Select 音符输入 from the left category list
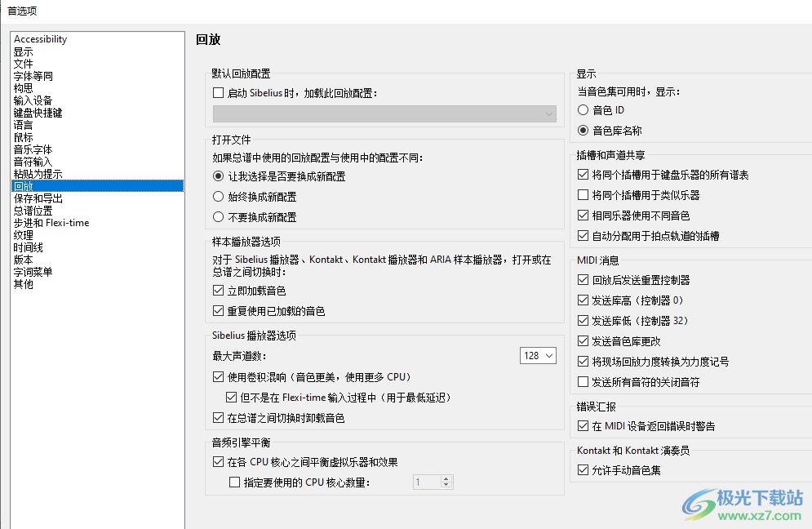This screenshot has height=529, width=812. [x=33, y=161]
